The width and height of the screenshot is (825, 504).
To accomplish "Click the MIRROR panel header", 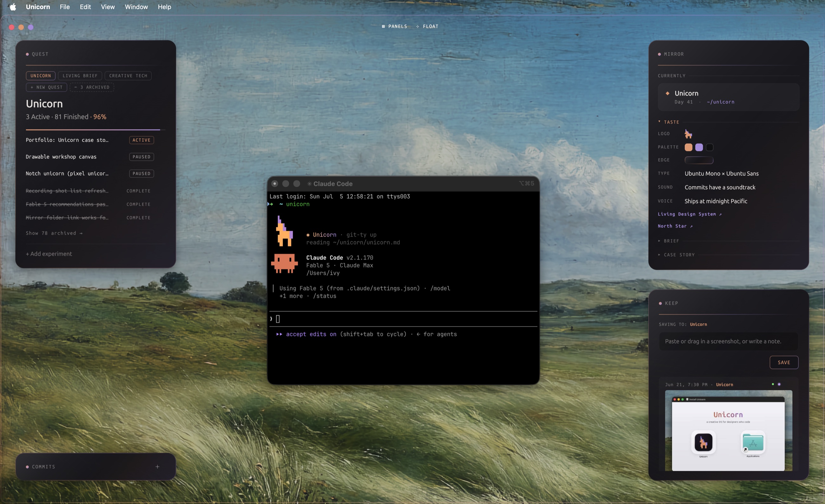I will (671, 54).
